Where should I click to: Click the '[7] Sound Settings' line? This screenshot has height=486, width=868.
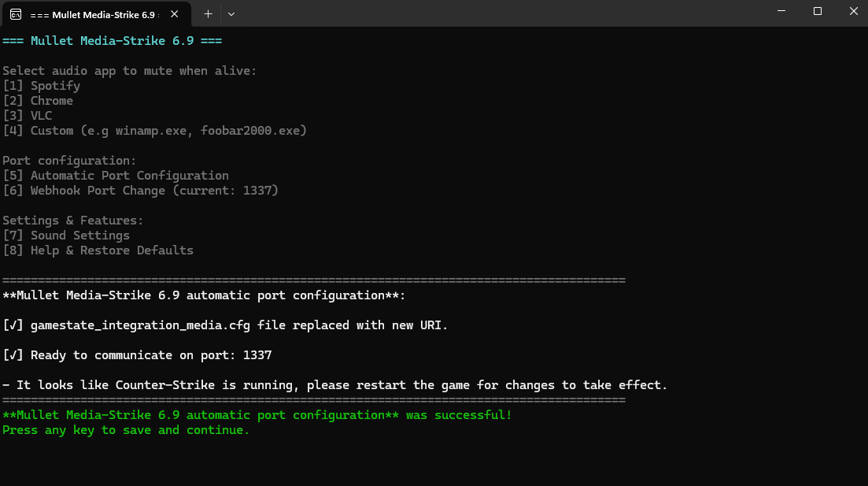point(66,236)
